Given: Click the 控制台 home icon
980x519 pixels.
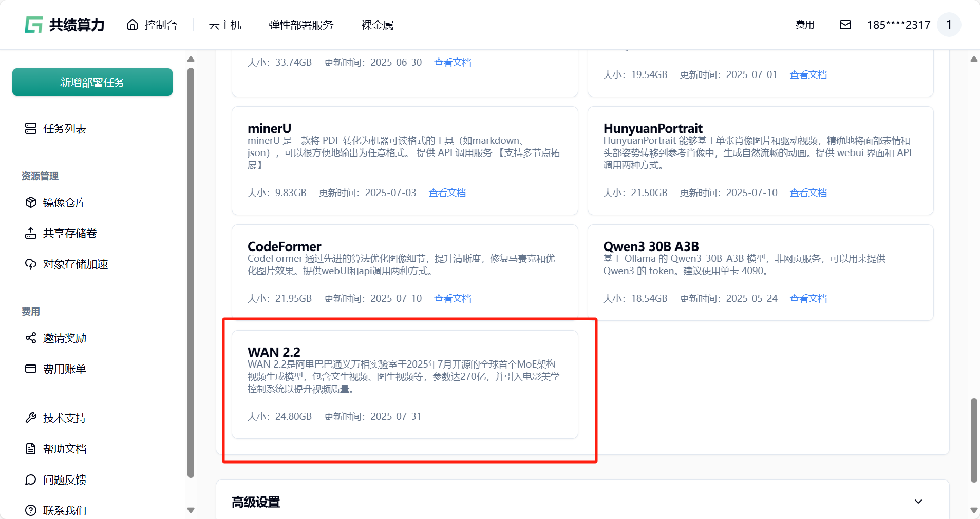Looking at the screenshot, I should [133, 25].
